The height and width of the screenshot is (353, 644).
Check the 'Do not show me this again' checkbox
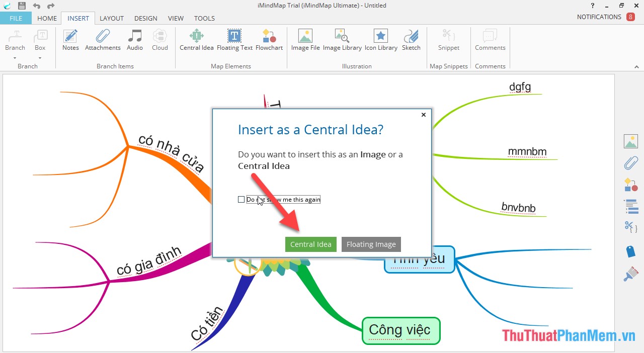tap(242, 199)
